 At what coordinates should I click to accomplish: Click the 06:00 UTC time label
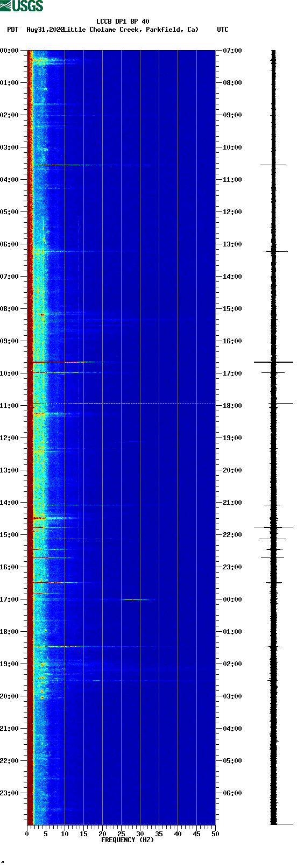click(232, 793)
